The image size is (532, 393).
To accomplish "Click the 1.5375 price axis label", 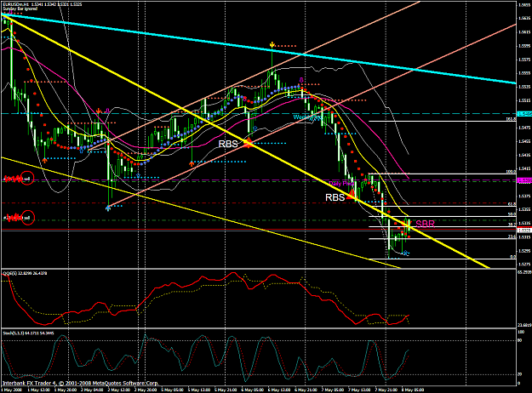I will [524, 196].
